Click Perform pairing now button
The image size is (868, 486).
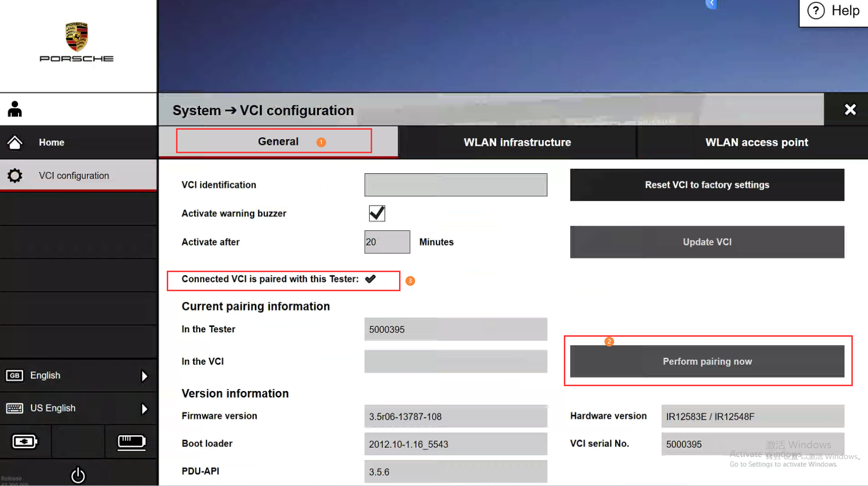[x=707, y=361]
